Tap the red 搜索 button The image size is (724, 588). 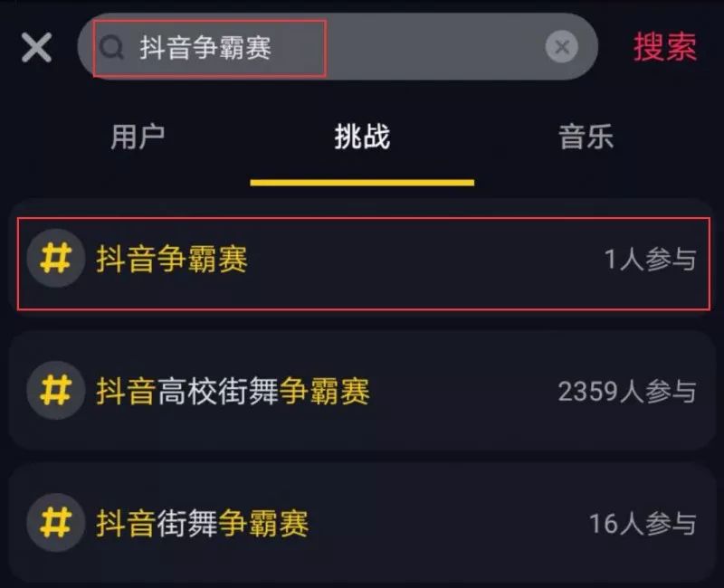[x=665, y=47]
